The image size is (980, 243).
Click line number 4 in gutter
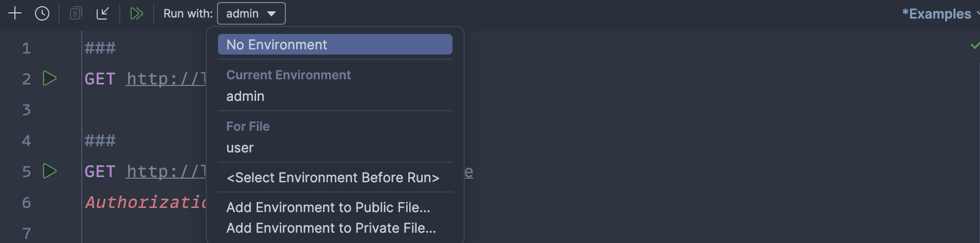pos(26,141)
